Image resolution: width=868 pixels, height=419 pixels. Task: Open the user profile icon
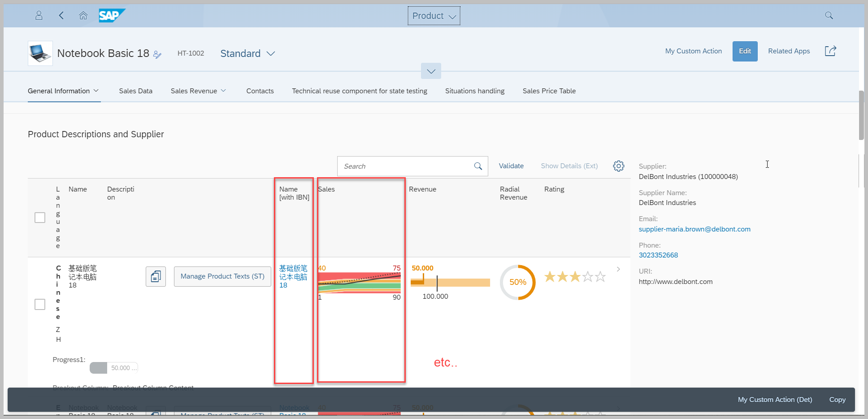coord(39,16)
